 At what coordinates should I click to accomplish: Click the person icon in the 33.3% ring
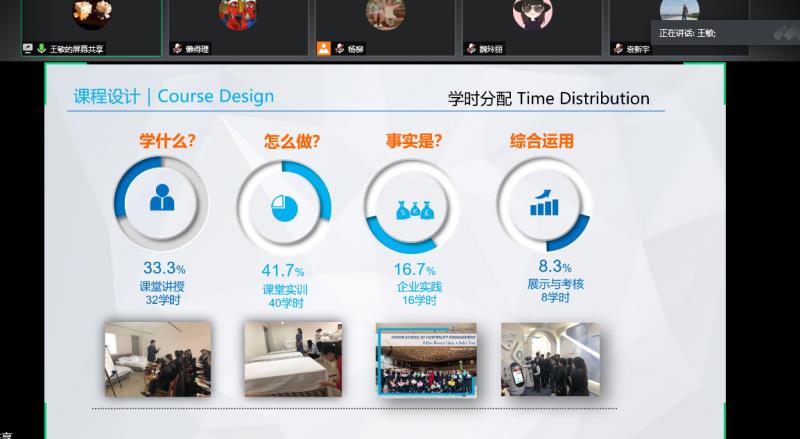(x=162, y=198)
